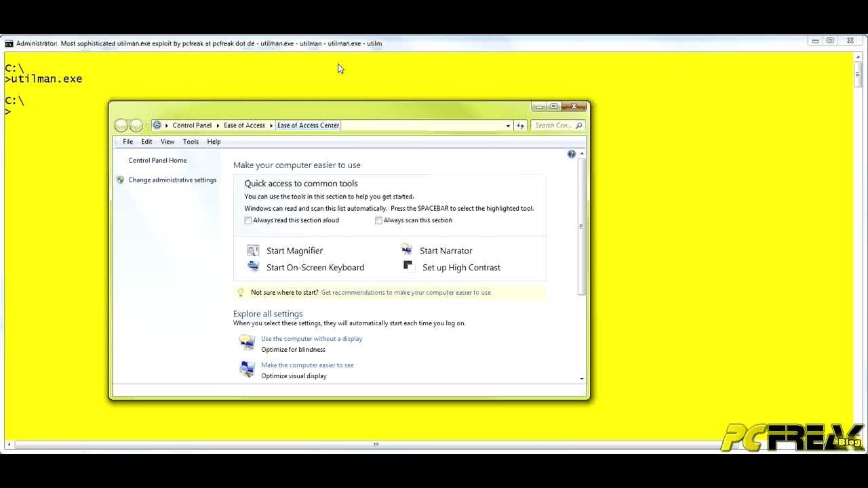Click the scroll down arrow in Control Panel
This screenshot has width=868, height=488.
click(582, 378)
